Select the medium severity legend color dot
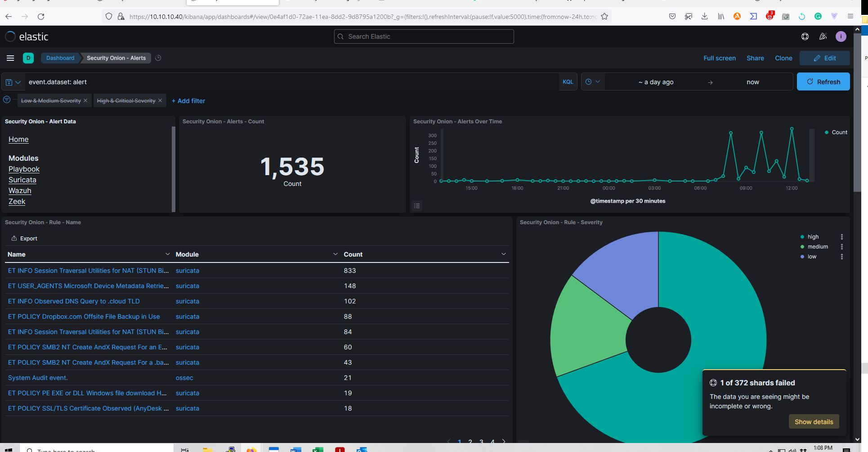This screenshot has height=452, width=868. 802,247
